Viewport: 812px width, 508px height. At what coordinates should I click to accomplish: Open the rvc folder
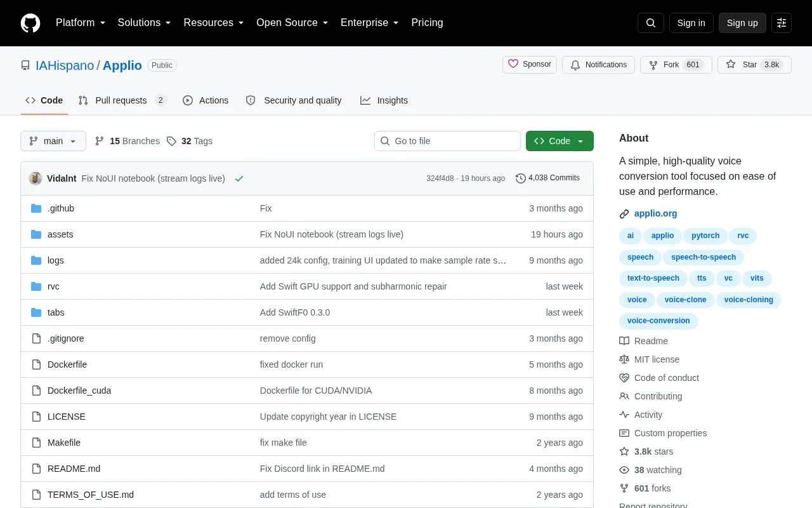(53, 286)
